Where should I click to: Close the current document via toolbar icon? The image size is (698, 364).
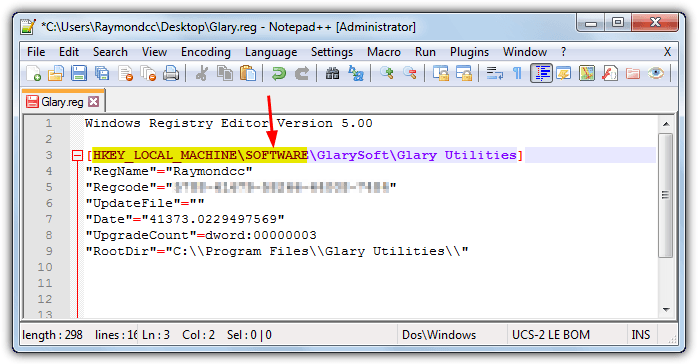coord(126,73)
